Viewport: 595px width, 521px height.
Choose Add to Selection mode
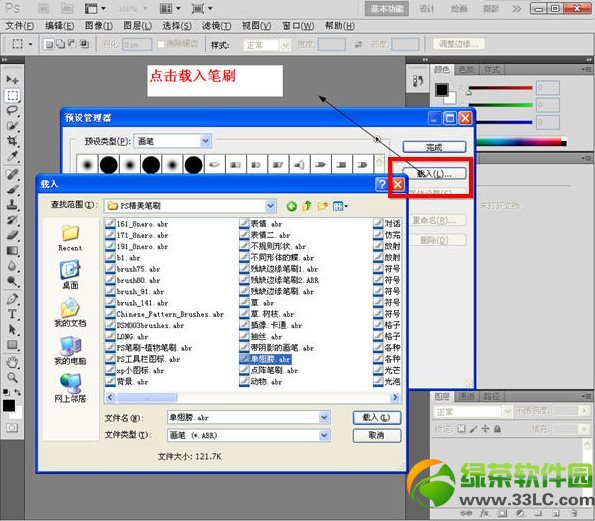coord(60,44)
